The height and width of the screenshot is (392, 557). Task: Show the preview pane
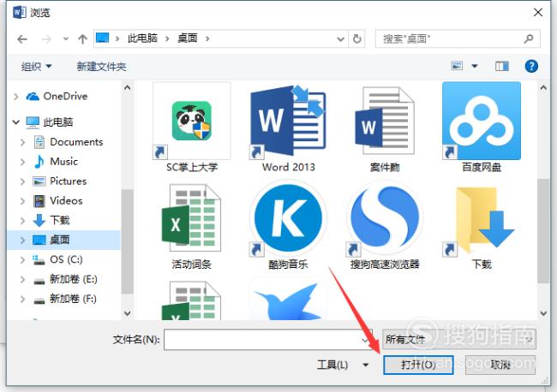502,66
